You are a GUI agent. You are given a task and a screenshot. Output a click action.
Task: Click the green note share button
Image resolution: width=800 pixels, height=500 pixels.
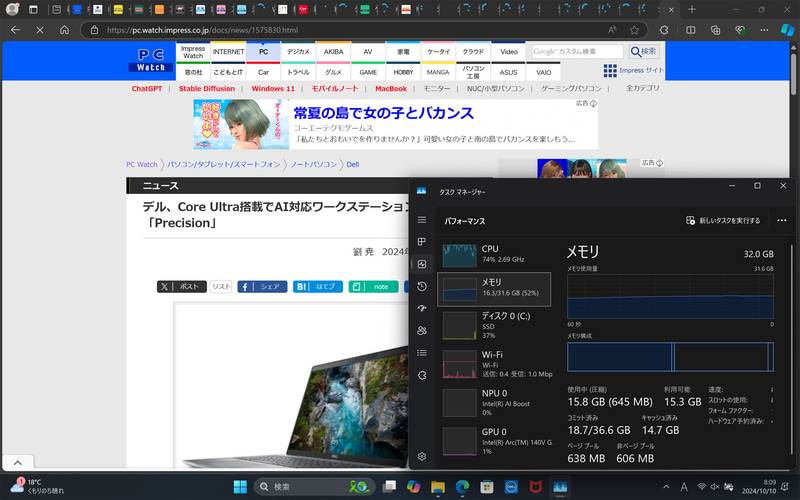click(373, 287)
